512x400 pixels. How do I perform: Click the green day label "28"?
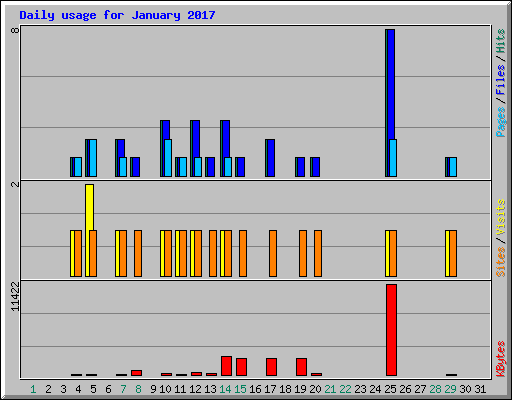pos(435,389)
